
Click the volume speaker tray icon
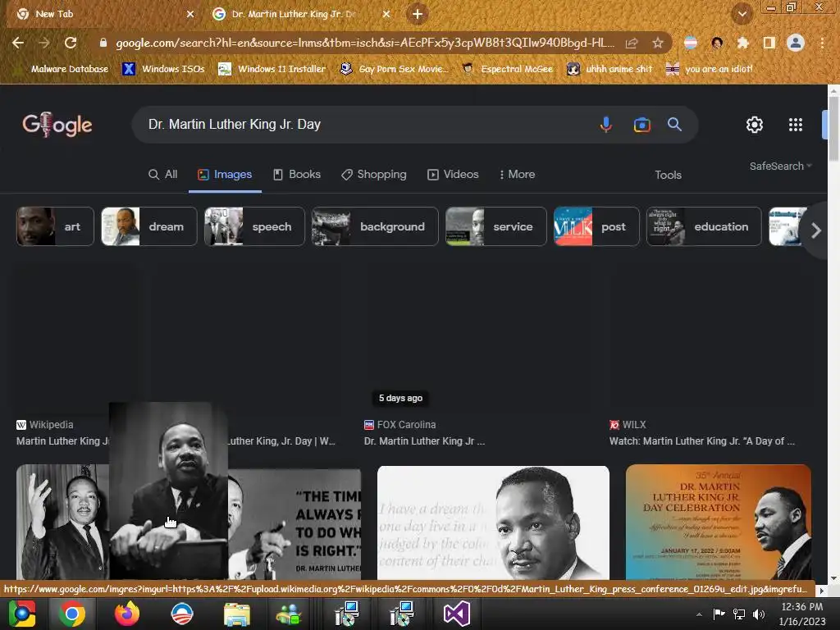click(x=758, y=614)
